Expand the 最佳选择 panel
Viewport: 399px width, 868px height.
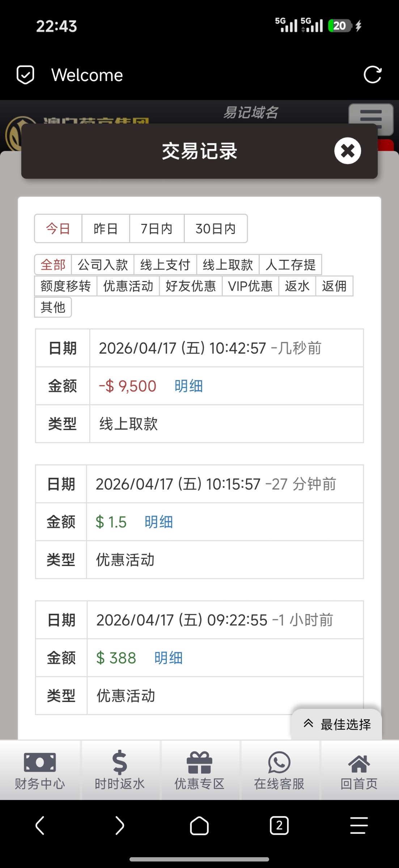[337, 724]
